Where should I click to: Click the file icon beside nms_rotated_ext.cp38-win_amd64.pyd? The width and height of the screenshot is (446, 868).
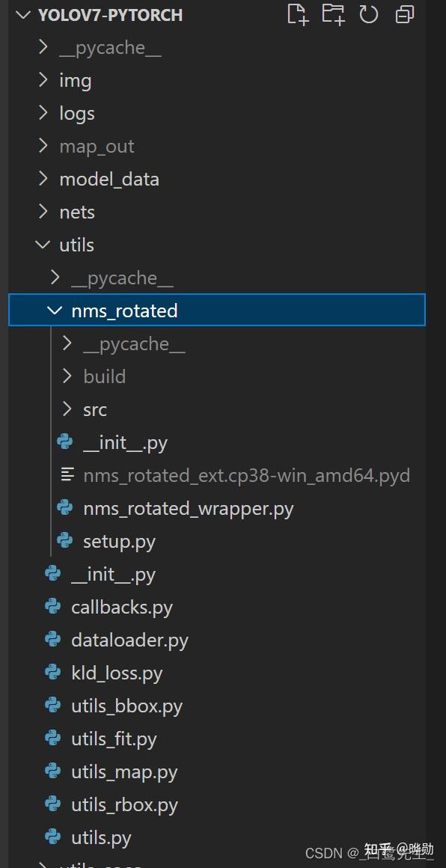click(x=67, y=474)
